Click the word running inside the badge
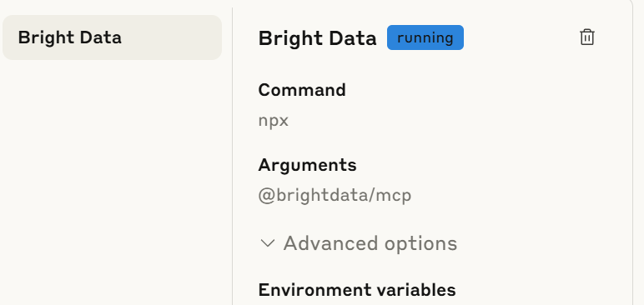The height and width of the screenshot is (305, 644). click(425, 37)
